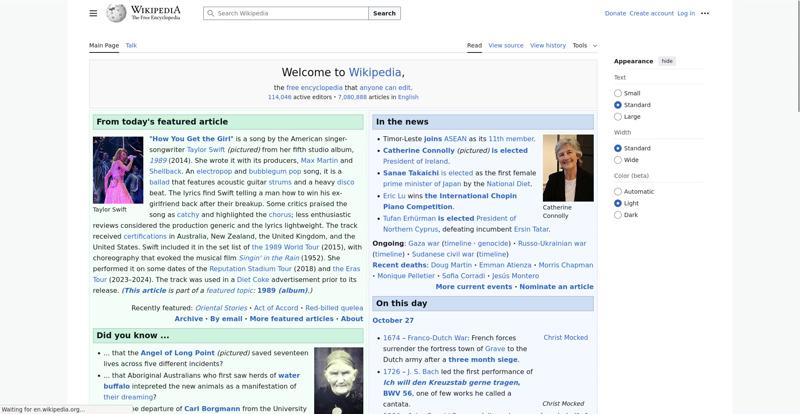Click the magnifier icon in search box

[x=210, y=14]
